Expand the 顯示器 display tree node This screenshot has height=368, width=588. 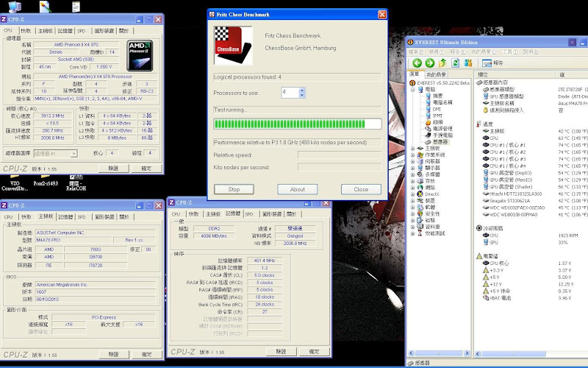[412, 168]
